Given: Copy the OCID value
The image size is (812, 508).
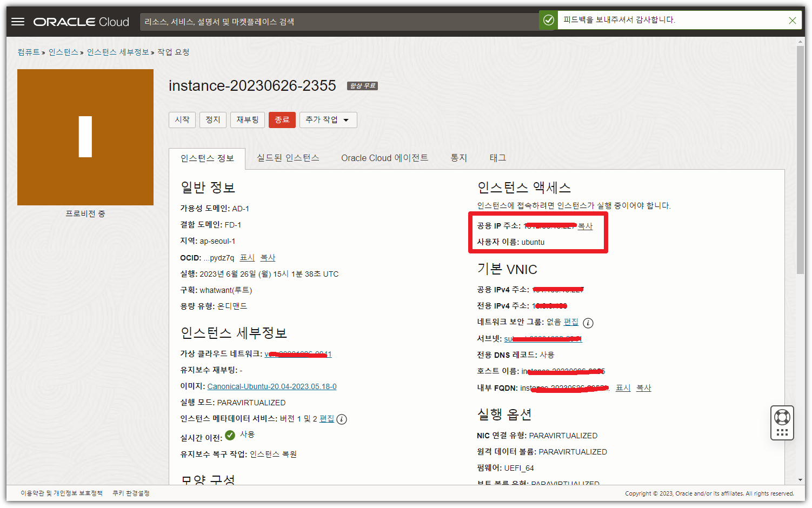Looking at the screenshot, I should 268,258.
